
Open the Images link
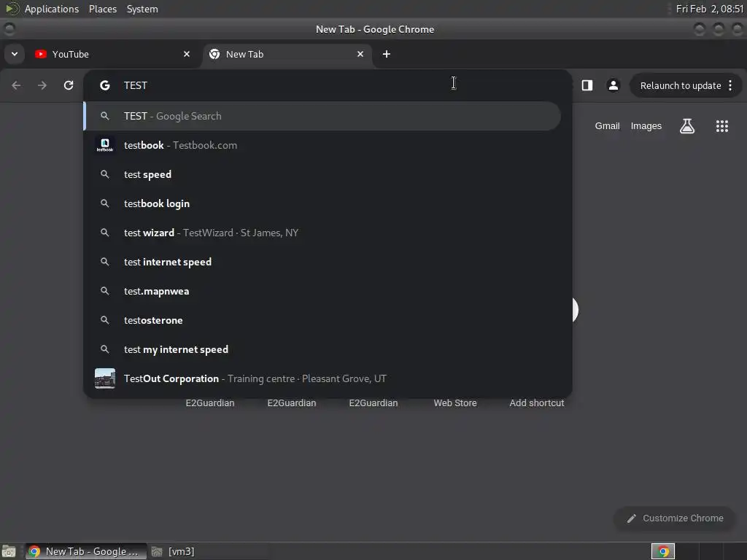[646, 126]
